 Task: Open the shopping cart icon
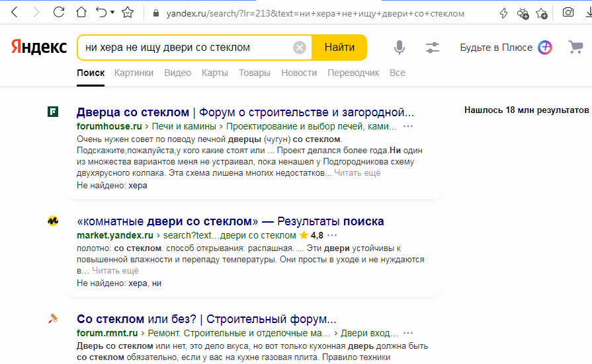click(575, 47)
